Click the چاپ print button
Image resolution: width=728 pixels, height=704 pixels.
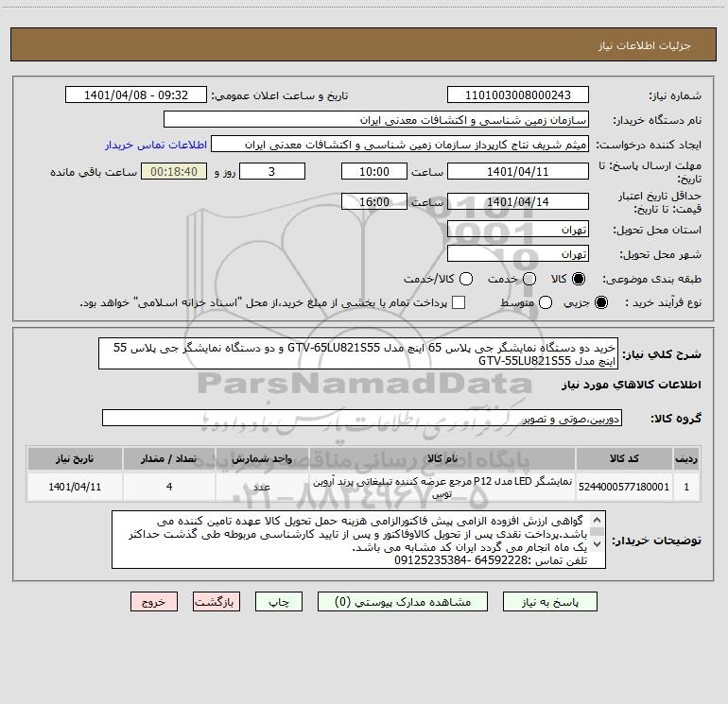click(x=279, y=602)
